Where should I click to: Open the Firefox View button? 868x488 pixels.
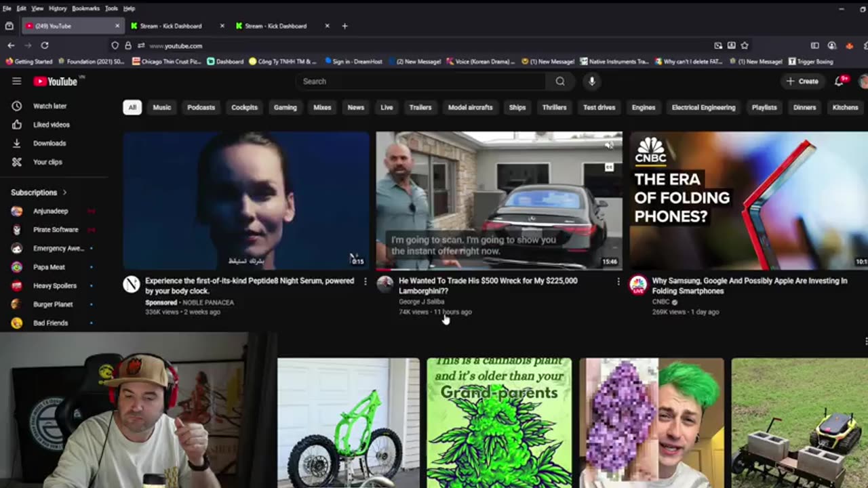point(9,26)
